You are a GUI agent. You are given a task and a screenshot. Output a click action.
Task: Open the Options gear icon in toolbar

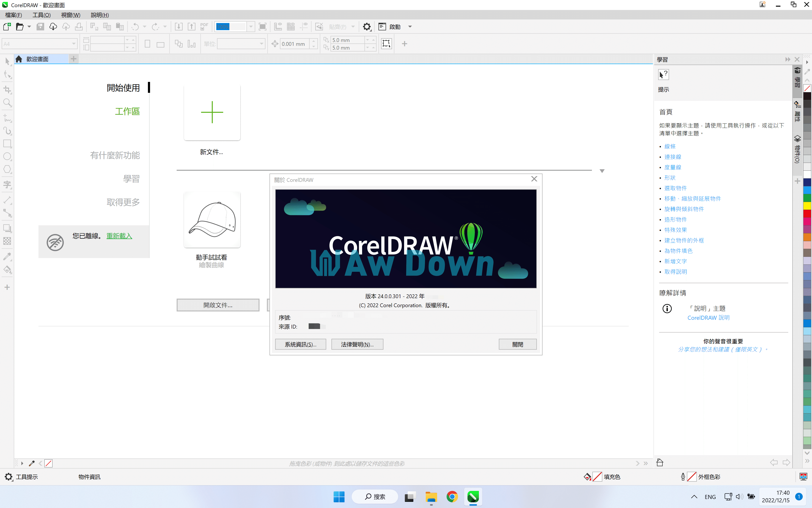pos(367,27)
